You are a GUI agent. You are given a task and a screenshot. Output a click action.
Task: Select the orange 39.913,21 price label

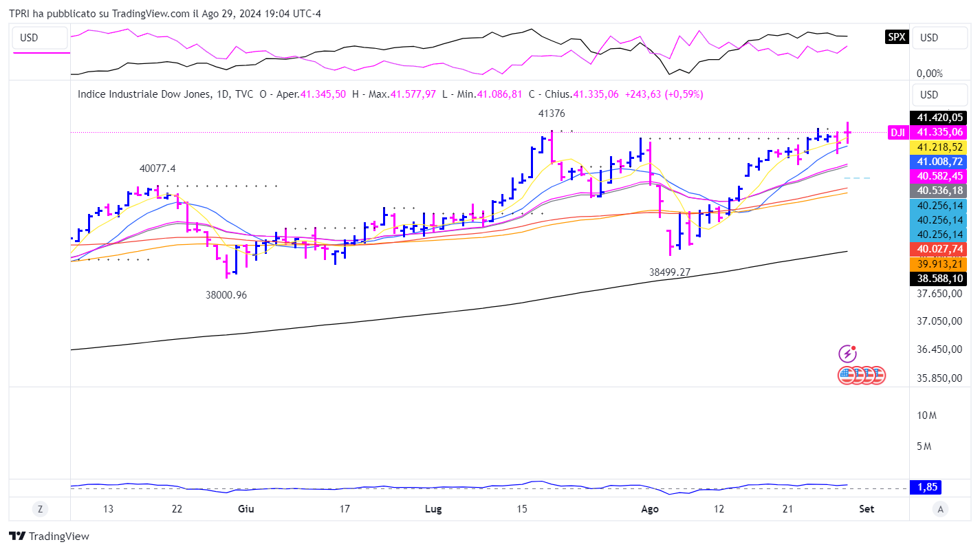pos(938,263)
